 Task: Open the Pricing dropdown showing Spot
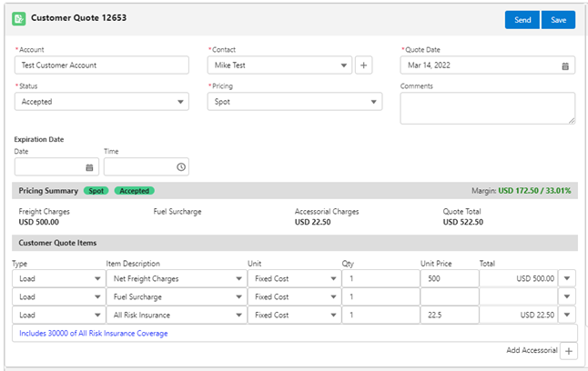[x=295, y=102]
